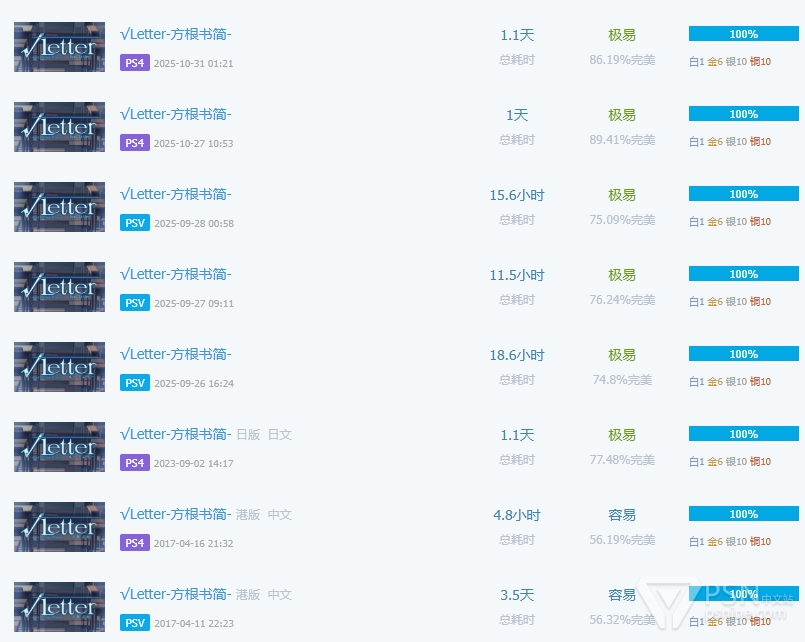Click the PS4 badge dated 2025-10-27
This screenshot has width=805, height=642.
click(134, 143)
